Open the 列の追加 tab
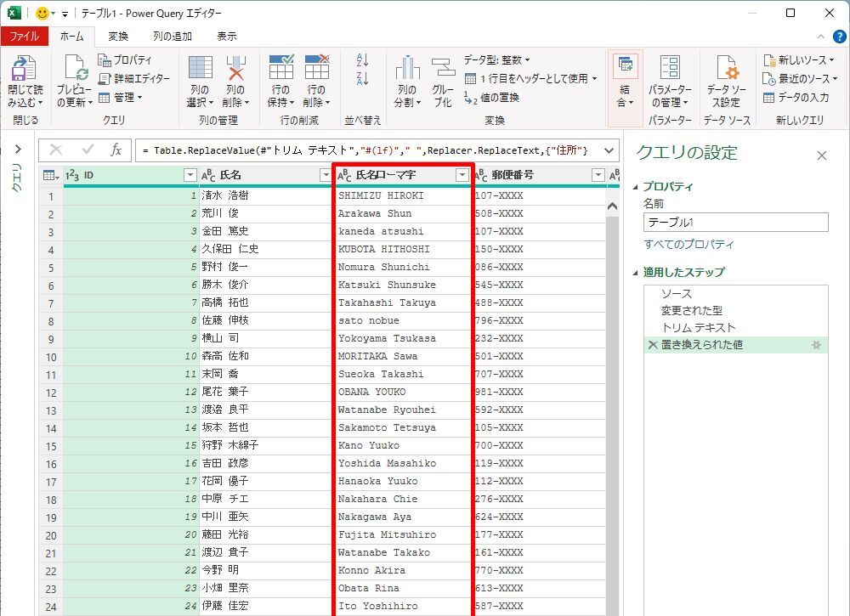The image size is (850, 616). coord(173,37)
